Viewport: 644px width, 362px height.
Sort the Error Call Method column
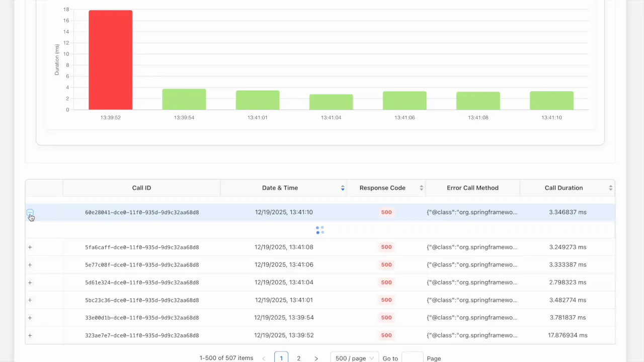coord(472,188)
